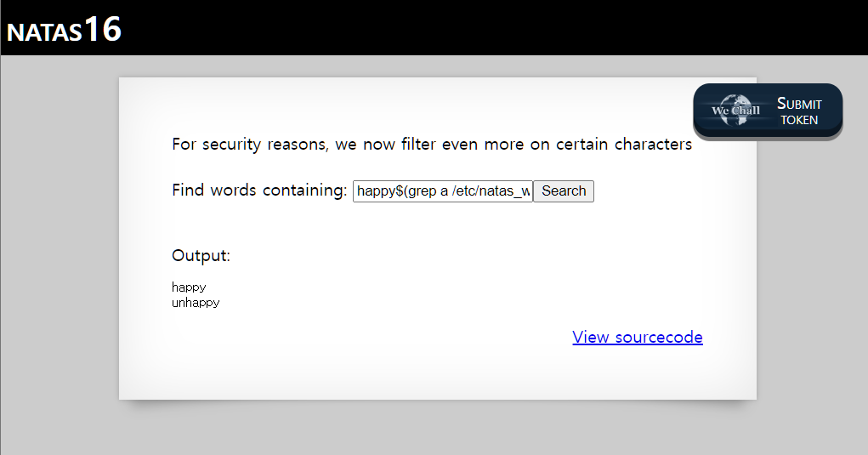Click the "Output:" heading
This screenshot has width=868, height=455.
(x=201, y=256)
